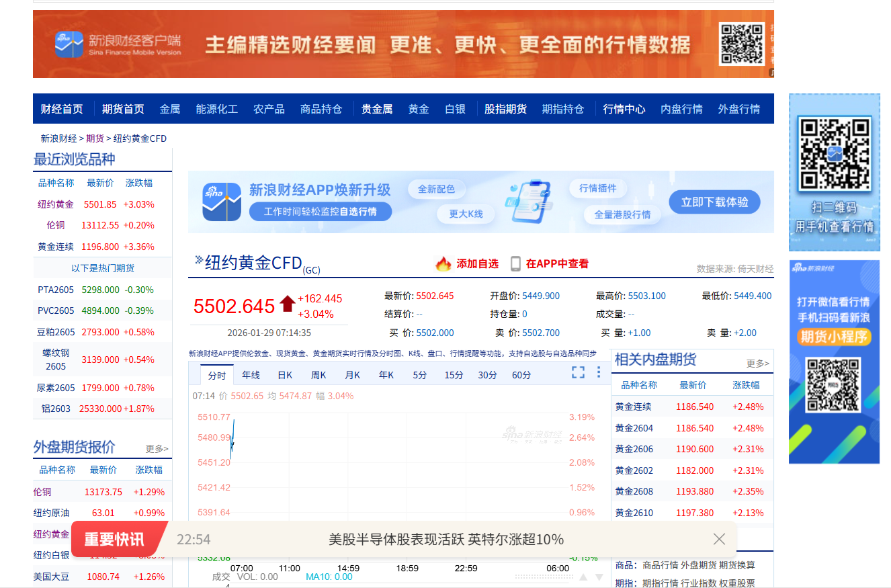This screenshot has height=588, width=891.
Task: Open the three-dot chart options menu
Action: [599, 372]
